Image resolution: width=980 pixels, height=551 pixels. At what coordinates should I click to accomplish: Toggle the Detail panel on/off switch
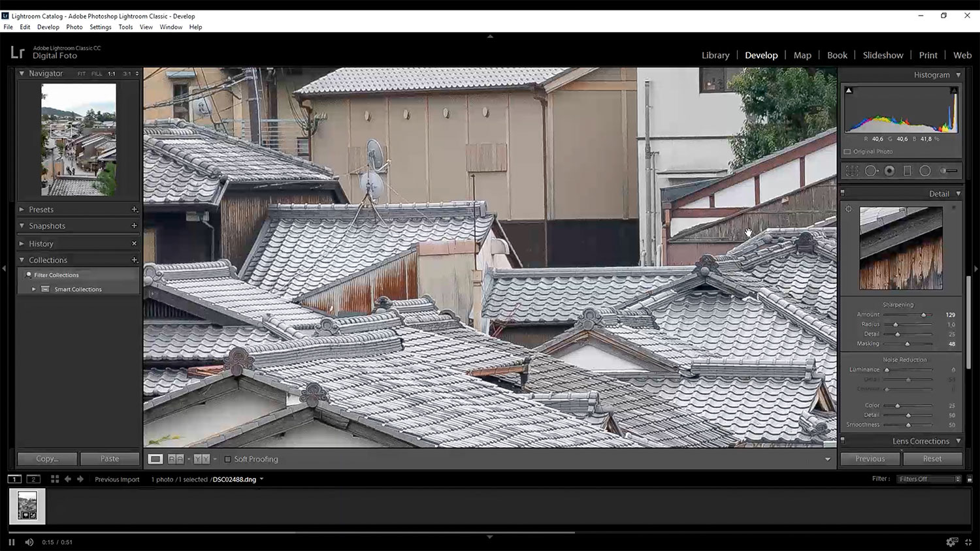coord(843,193)
